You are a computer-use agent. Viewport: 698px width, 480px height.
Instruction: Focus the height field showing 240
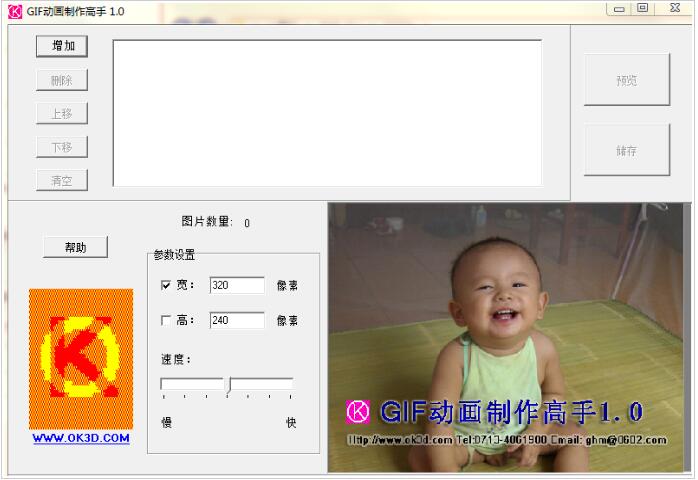[x=237, y=321]
